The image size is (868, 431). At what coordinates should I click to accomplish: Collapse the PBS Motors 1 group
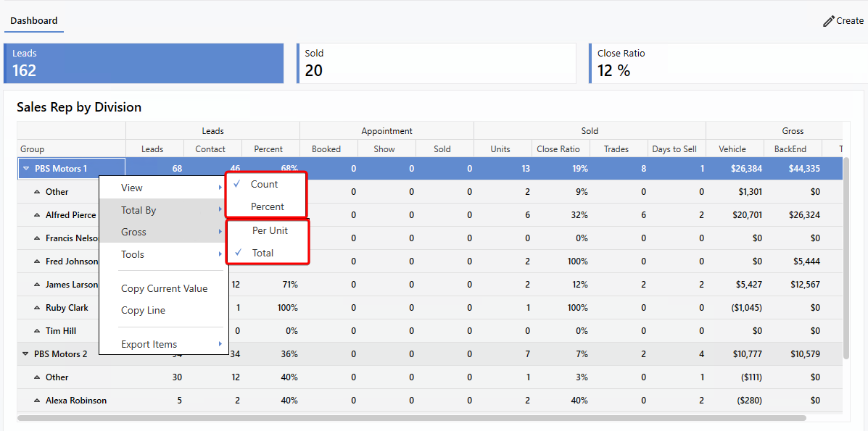(x=26, y=169)
